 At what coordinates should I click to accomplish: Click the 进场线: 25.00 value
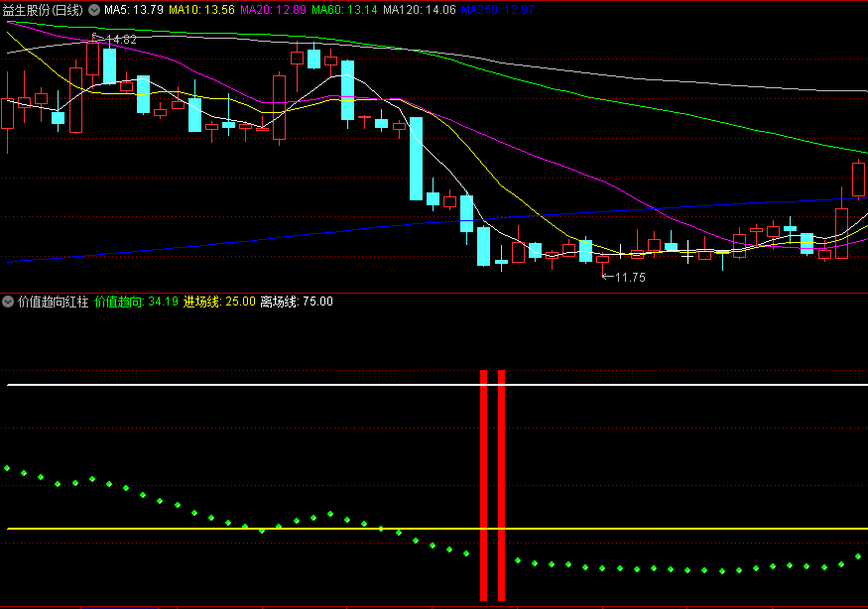(219, 302)
